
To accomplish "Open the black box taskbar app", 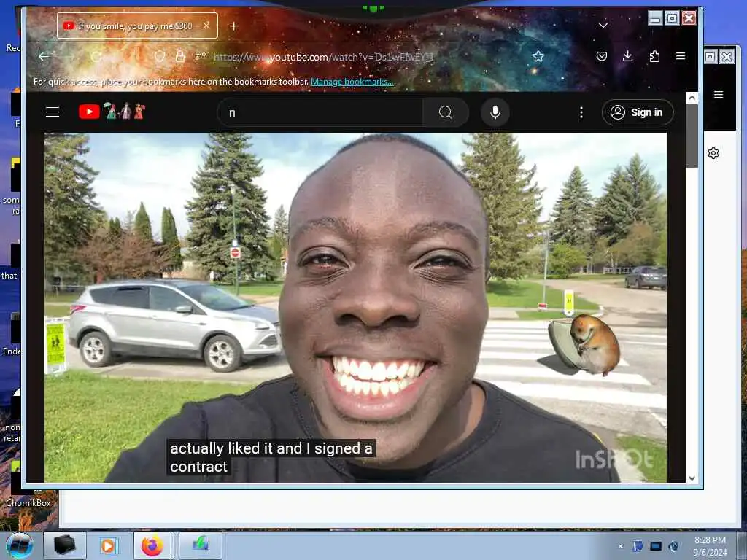I will coord(65,545).
